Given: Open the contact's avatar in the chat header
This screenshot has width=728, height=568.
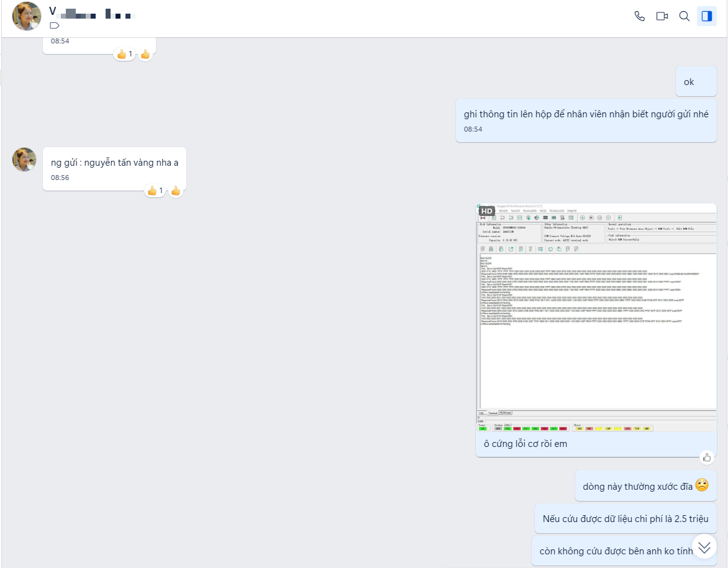Looking at the screenshot, I should pos(27,16).
